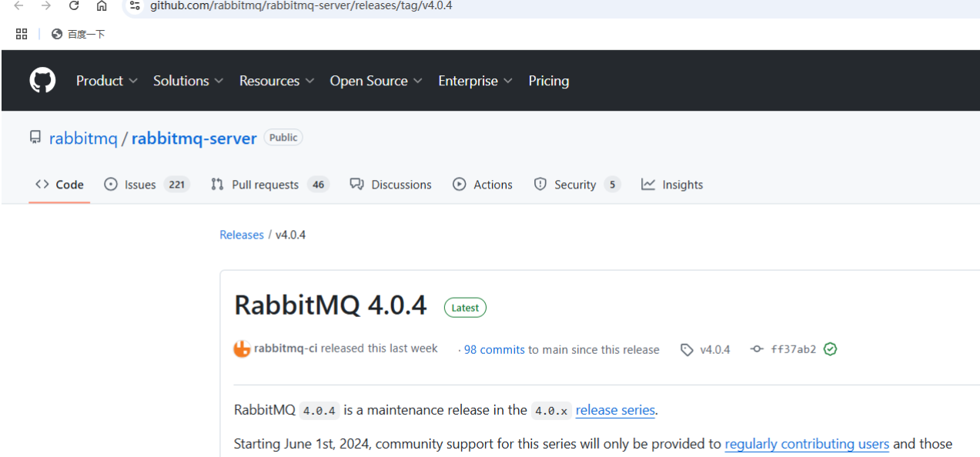
Task: Switch to the Insights tab
Action: [672, 185]
